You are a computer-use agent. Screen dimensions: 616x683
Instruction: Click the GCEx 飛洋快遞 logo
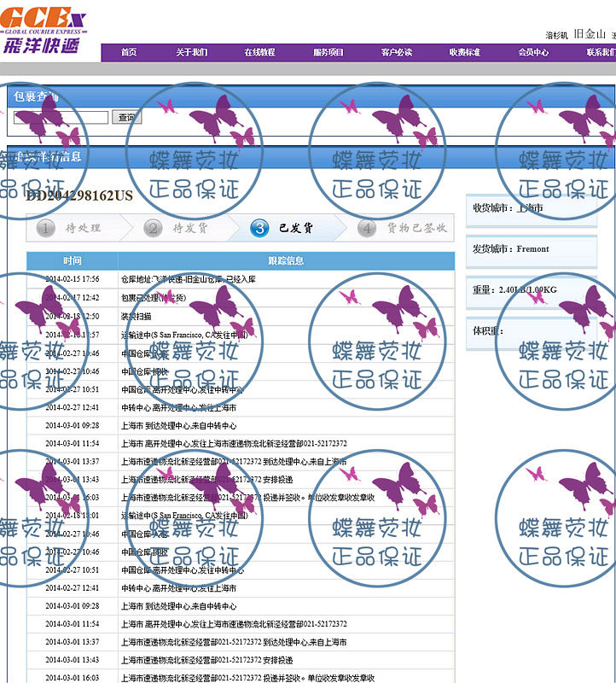coord(43,30)
